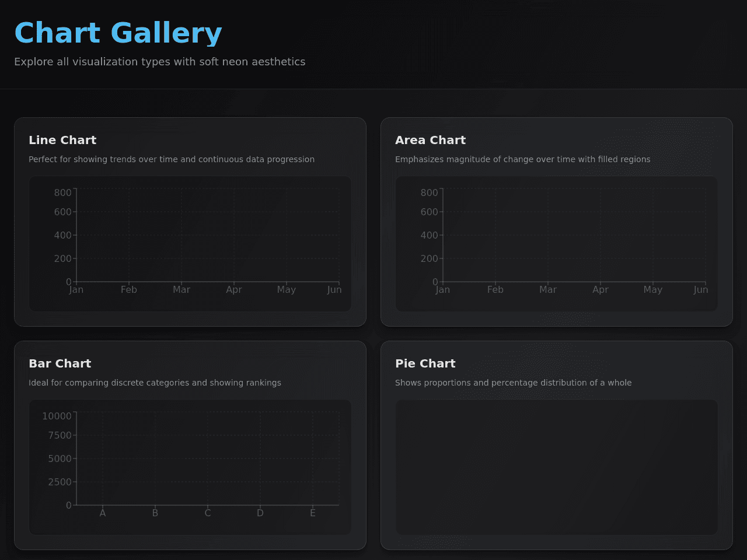Click the '800' axis value in Line Chart

pos(62,192)
